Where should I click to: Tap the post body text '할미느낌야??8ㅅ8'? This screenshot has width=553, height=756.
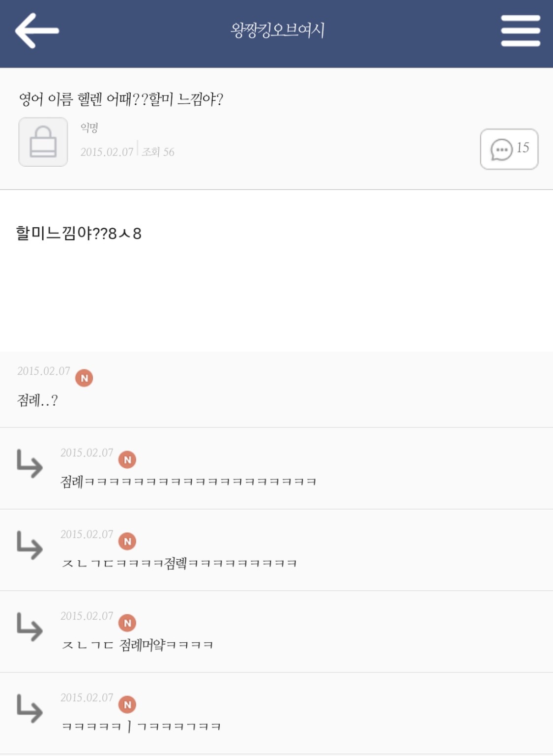point(79,233)
